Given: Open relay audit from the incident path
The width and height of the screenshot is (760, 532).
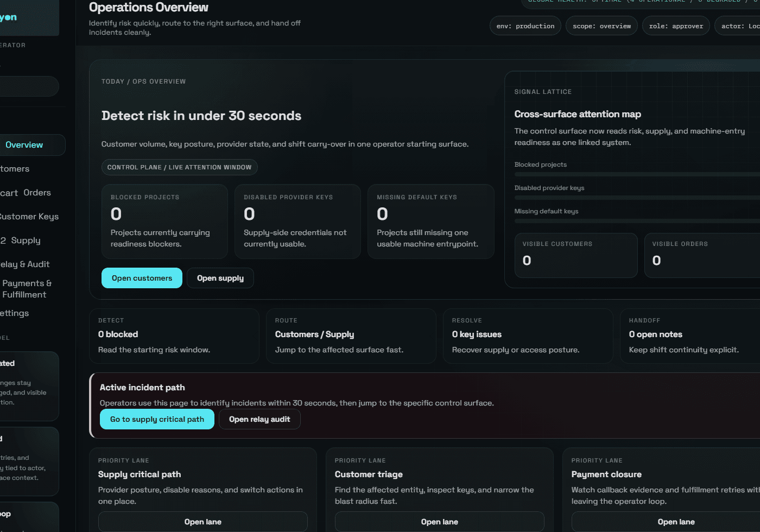Looking at the screenshot, I should tap(259, 419).
